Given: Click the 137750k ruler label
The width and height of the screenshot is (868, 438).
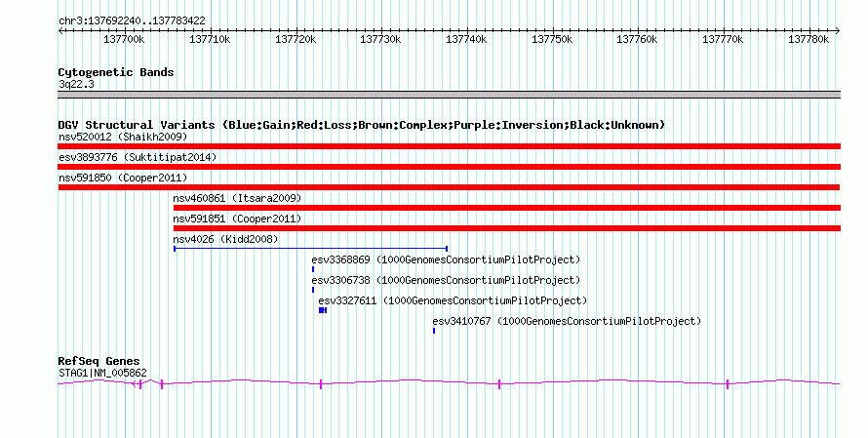Looking at the screenshot, I should point(552,39).
